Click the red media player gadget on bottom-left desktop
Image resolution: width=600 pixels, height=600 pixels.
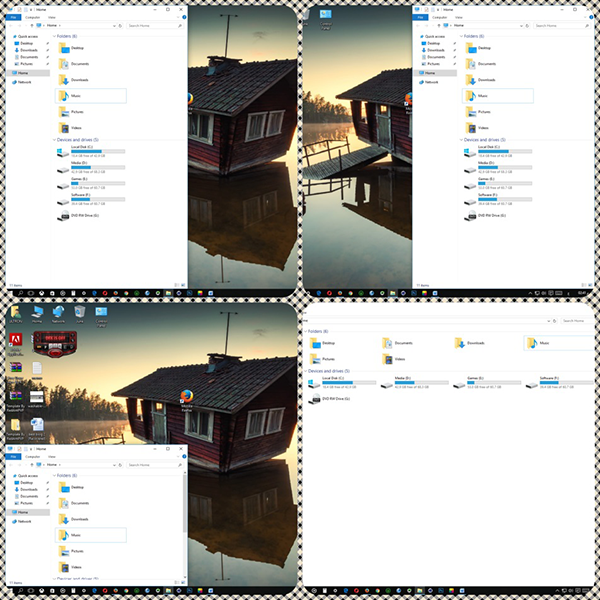click(55, 344)
